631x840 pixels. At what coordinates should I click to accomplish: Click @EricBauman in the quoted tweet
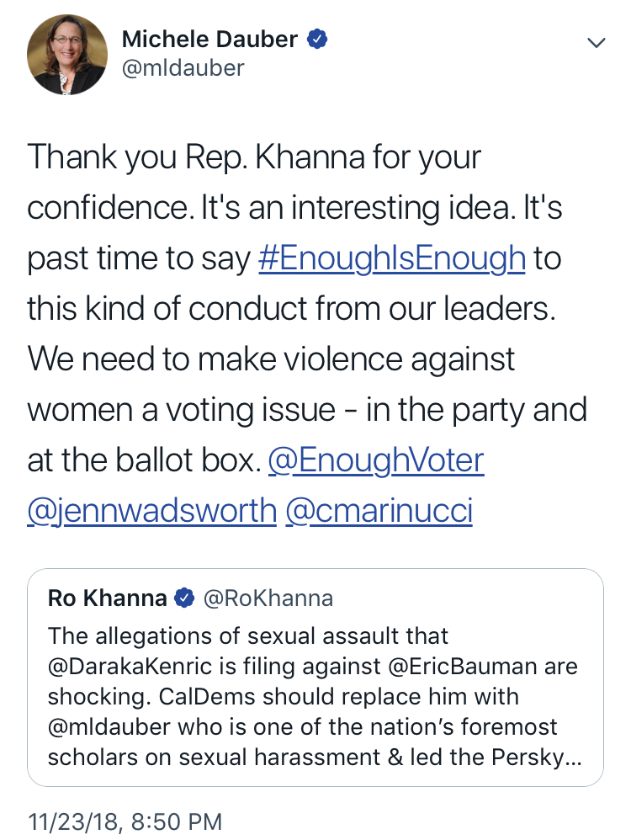453,667
